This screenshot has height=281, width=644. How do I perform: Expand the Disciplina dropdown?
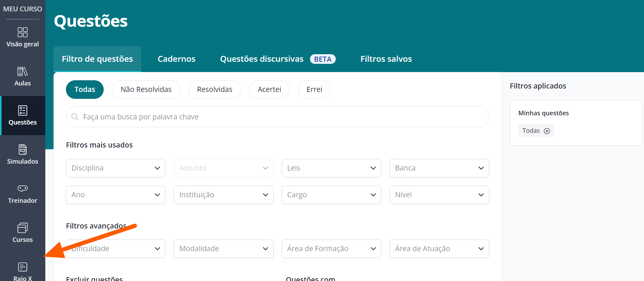(116, 168)
